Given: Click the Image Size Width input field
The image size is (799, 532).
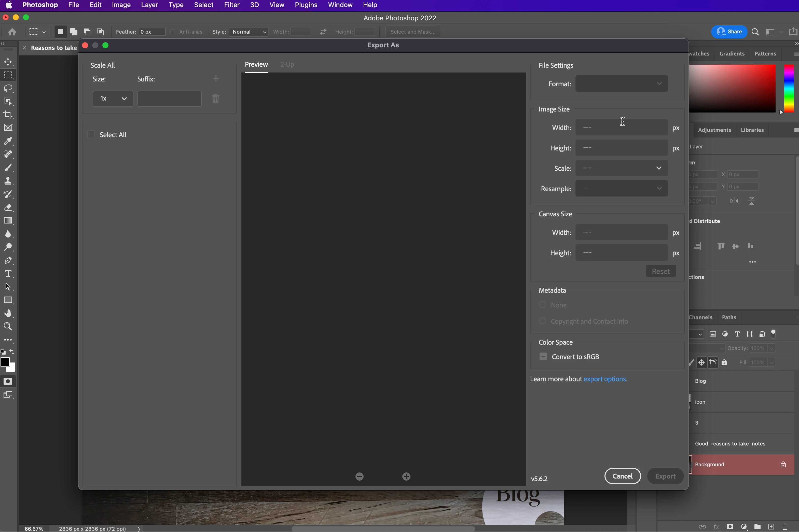Looking at the screenshot, I should coord(621,128).
